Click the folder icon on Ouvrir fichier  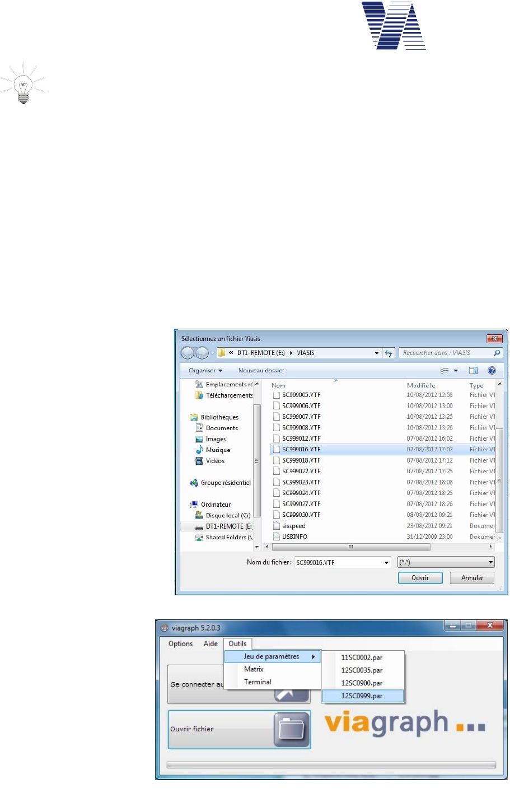(292, 730)
